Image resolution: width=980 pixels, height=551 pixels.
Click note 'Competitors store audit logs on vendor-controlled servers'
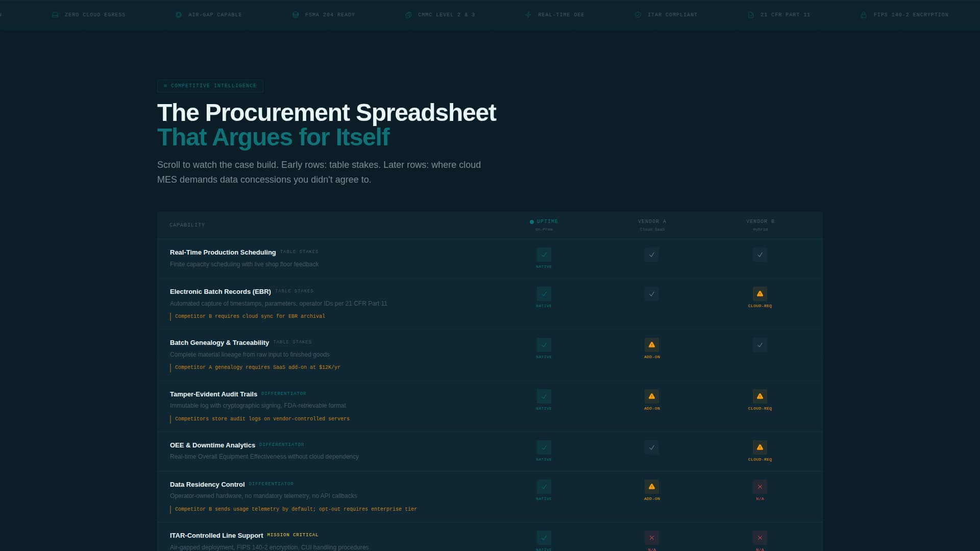pos(262,419)
